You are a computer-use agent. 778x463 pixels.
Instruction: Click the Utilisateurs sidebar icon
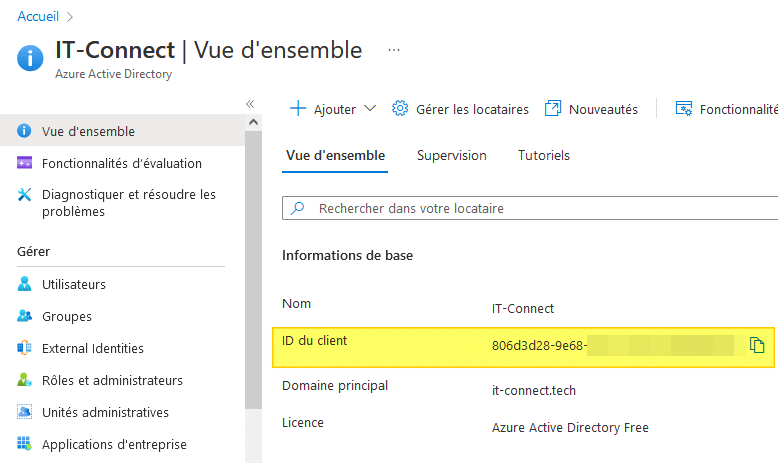25,284
